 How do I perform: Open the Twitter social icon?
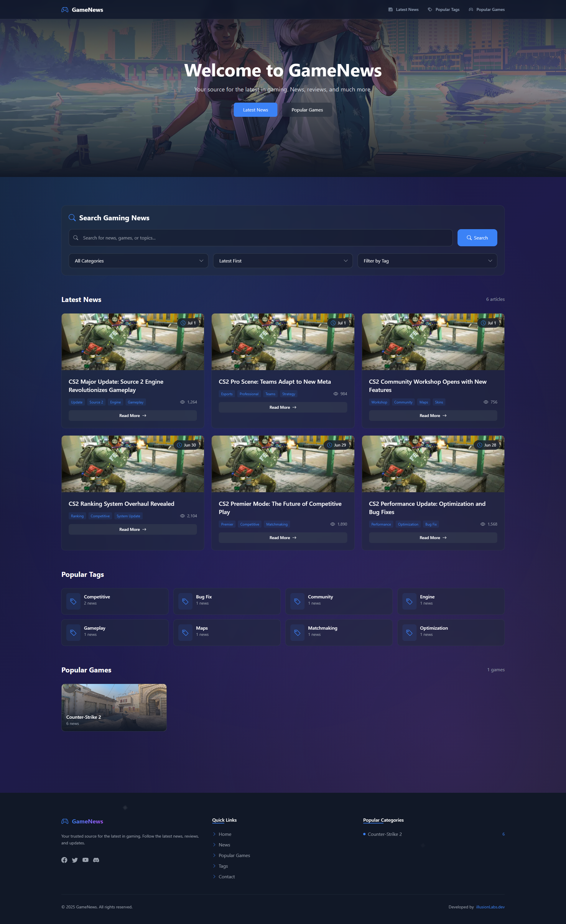click(x=75, y=860)
